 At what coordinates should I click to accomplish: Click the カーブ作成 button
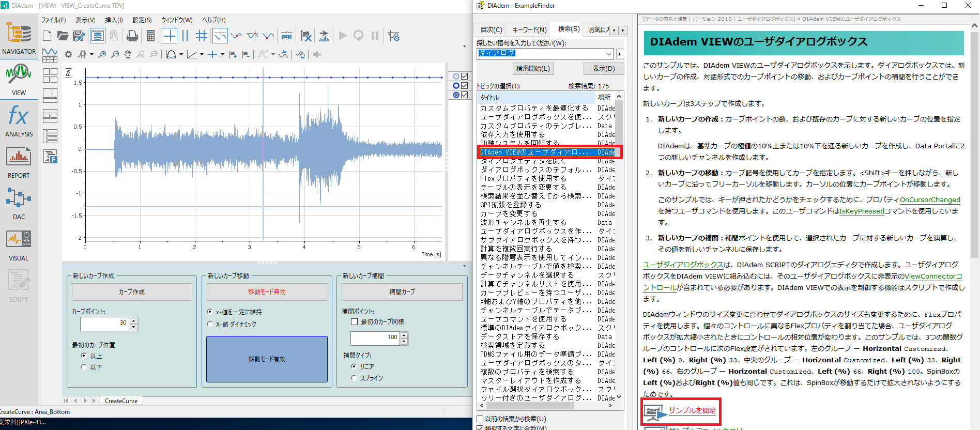point(132,292)
